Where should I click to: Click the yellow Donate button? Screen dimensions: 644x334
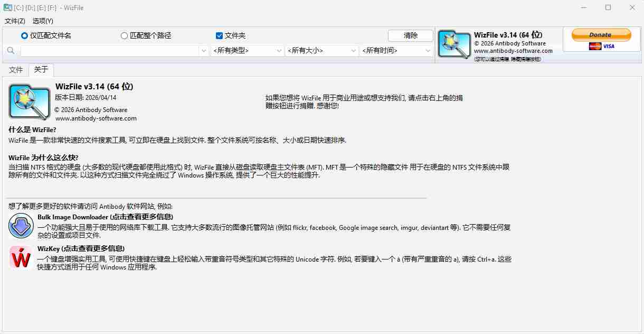coord(601,35)
